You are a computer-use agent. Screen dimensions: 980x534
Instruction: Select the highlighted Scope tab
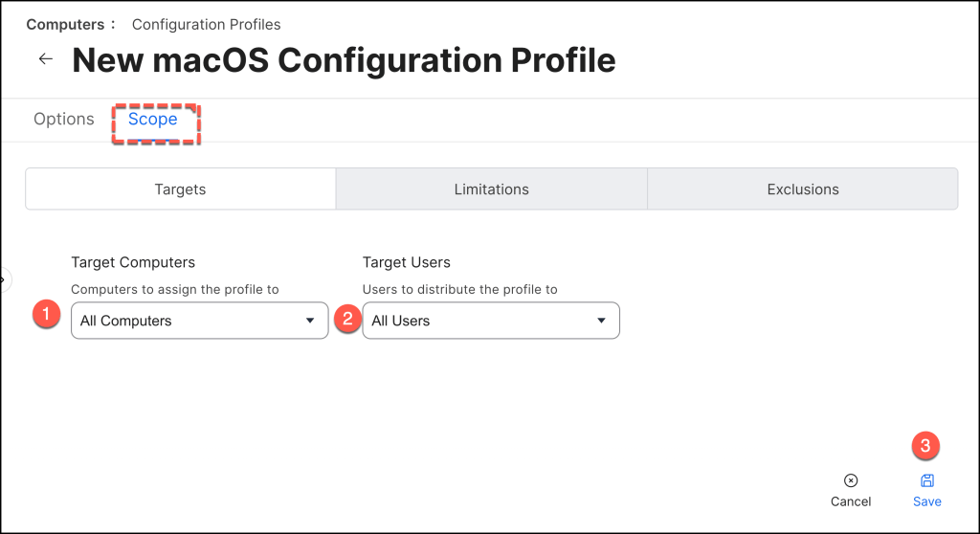153,120
